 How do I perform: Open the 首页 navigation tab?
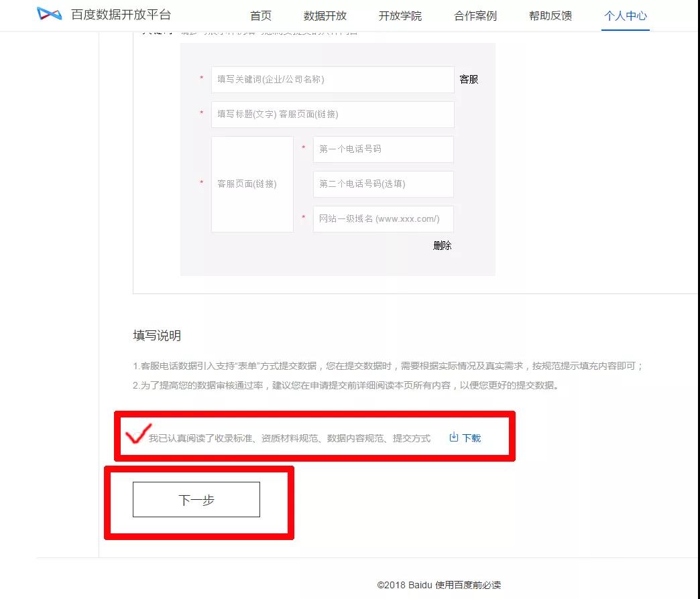pos(261,15)
